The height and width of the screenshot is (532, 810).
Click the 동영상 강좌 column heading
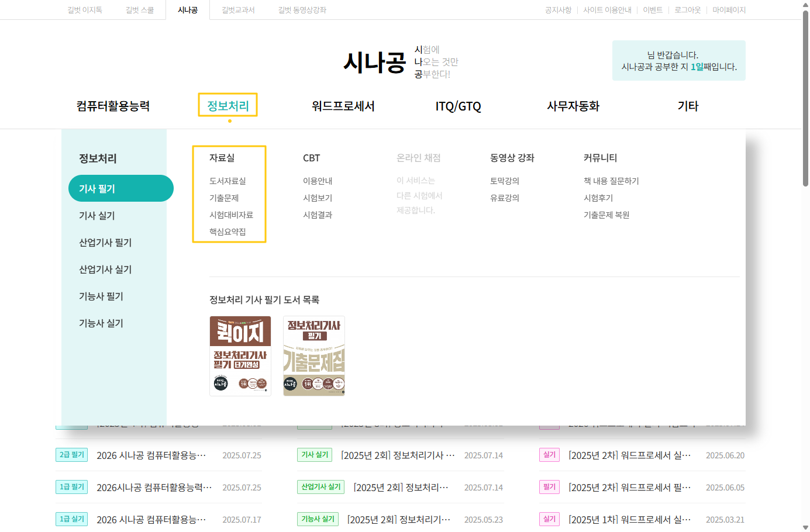pyautogui.click(x=512, y=158)
